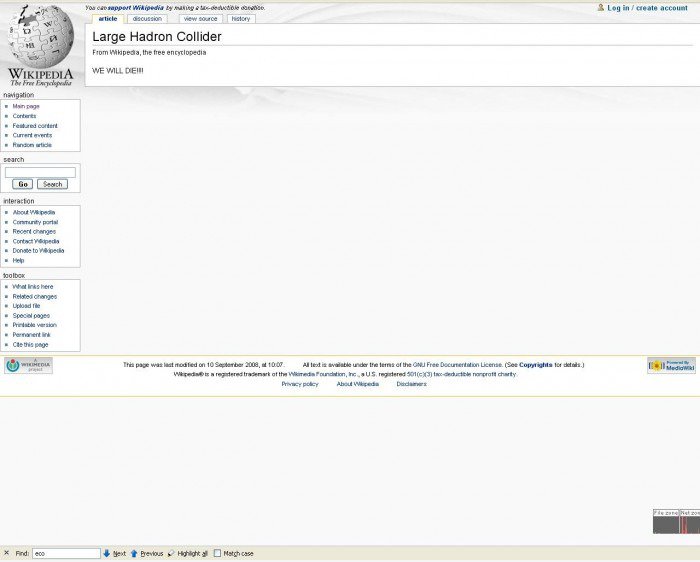700x562 pixels.
Task: Open the view source tab
Action: coord(200,19)
